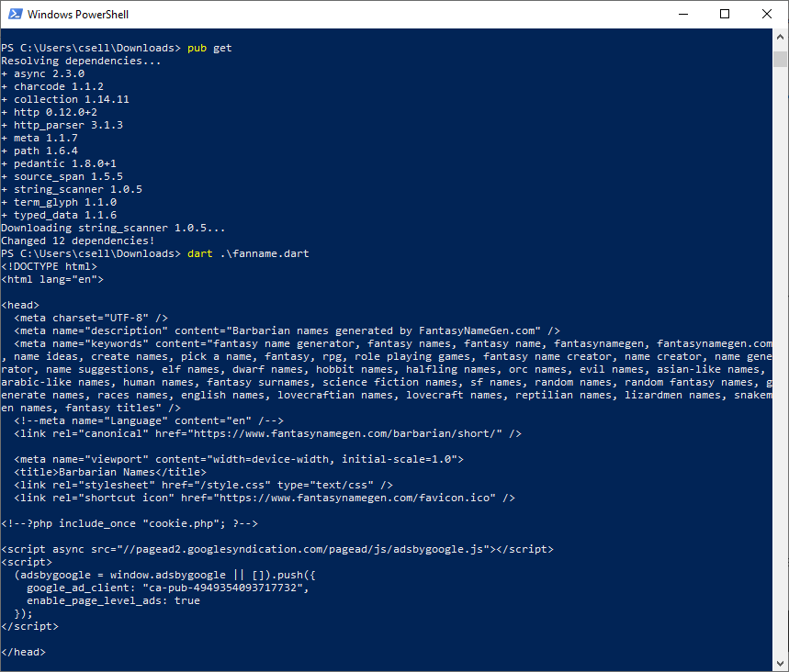The image size is (789, 672).
Task: Click the closing '</head>' tag line
Action: pyautogui.click(x=23, y=653)
